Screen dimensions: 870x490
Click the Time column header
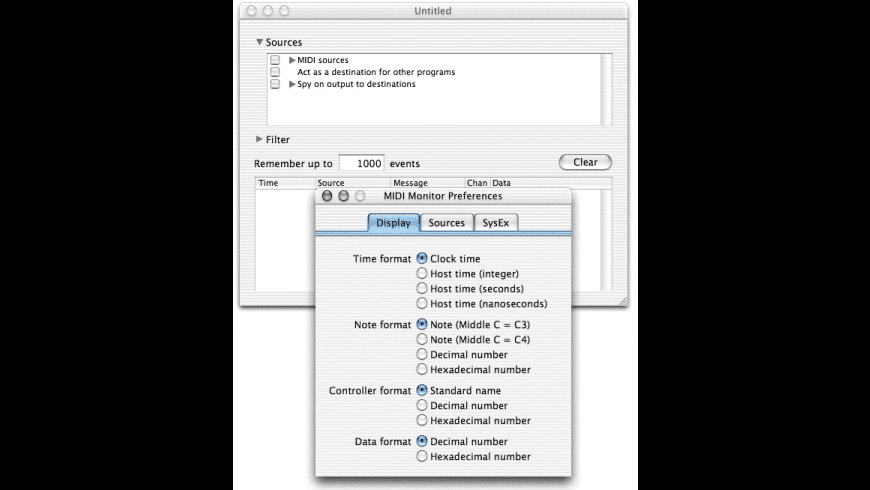click(285, 183)
